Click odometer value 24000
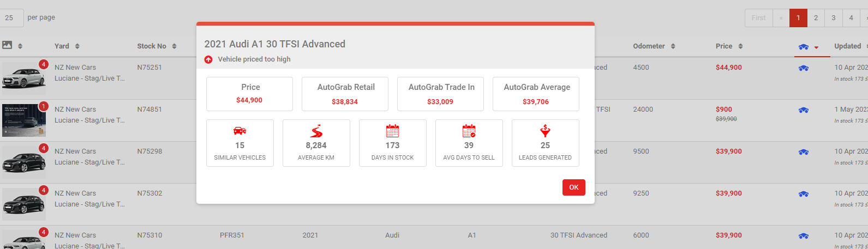This screenshot has height=249, width=868. tap(643, 110)
